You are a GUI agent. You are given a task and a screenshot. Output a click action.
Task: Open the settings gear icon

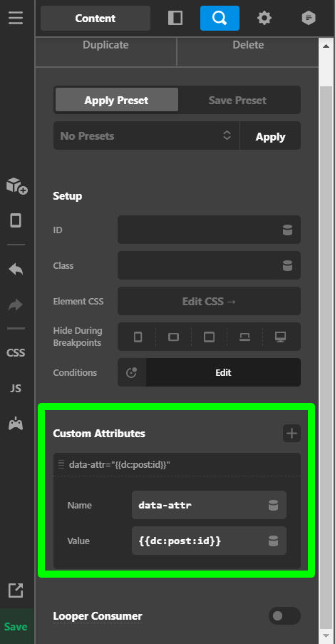click(x=264, y=18)
